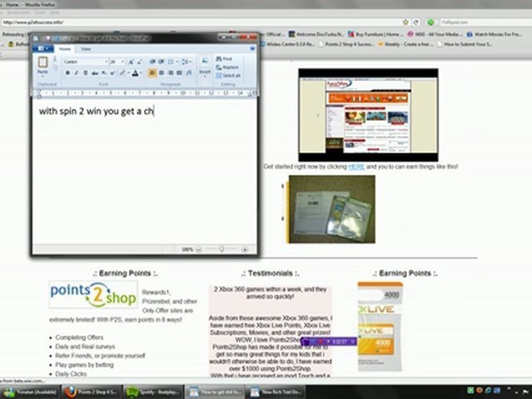Grow the font size in WordPad
This screenshot has height=399, width=532.
tap(131, 62)
